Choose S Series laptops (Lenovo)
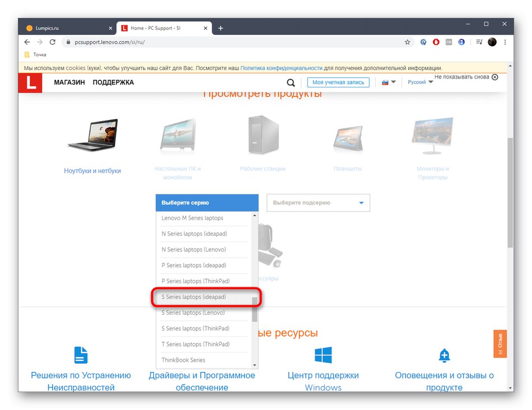532x410 pixels. click(x=204, y=313)
